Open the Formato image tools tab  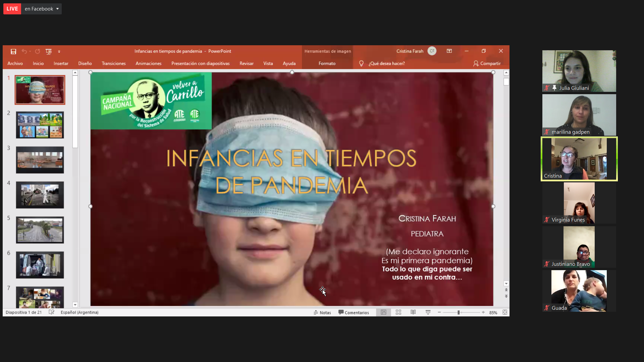pyautogui.click(x=327, y=63)
